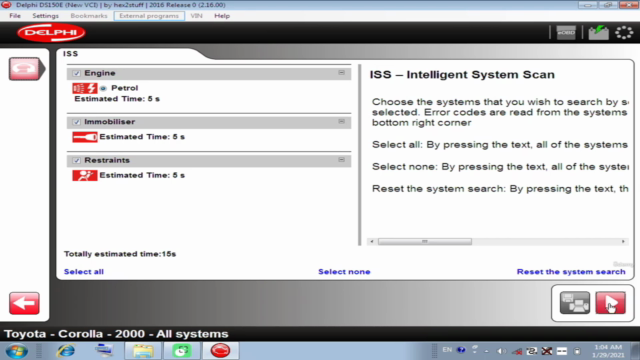The width and height of the screenshot is (640, 360).
Task: Collapse the Engine section
Action: point(341,73)
